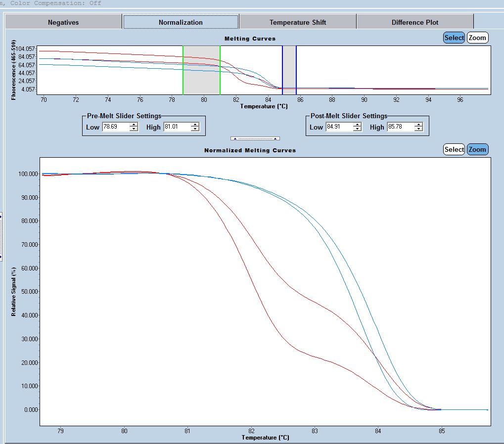Increase the Post-Melt Low value
504x444 pixels.
357,125
